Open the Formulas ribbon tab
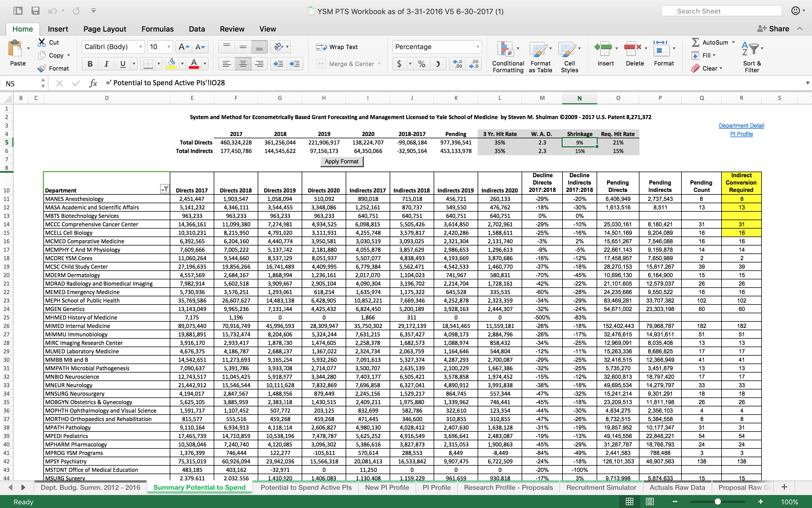This screenshot has height=508, width=812. 157,29
